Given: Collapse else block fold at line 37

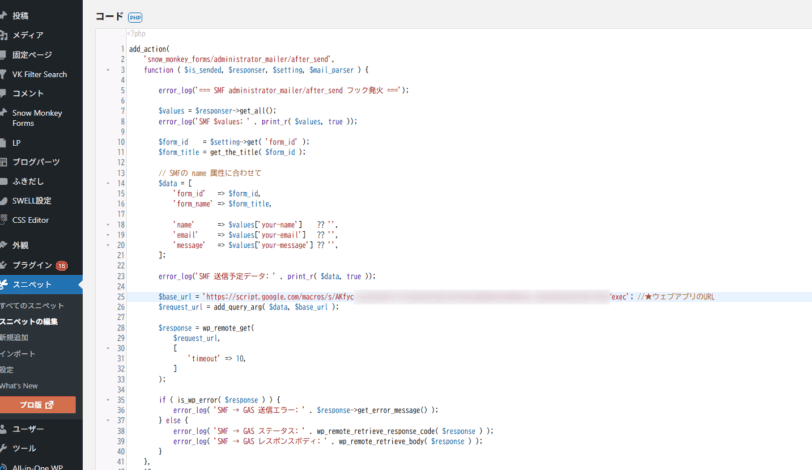Looking at the screenshot, I should (x=108, y=420).
